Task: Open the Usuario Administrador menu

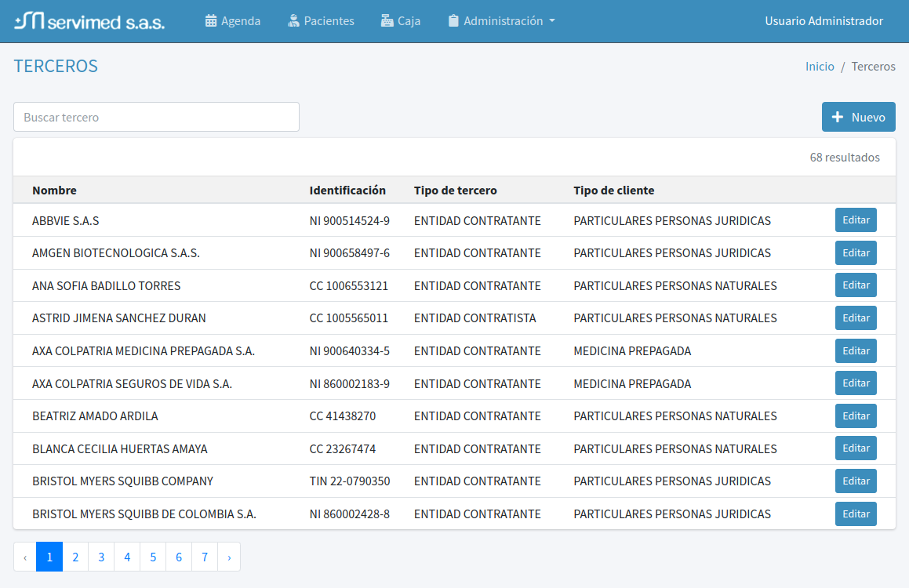Action: [824, 21]
